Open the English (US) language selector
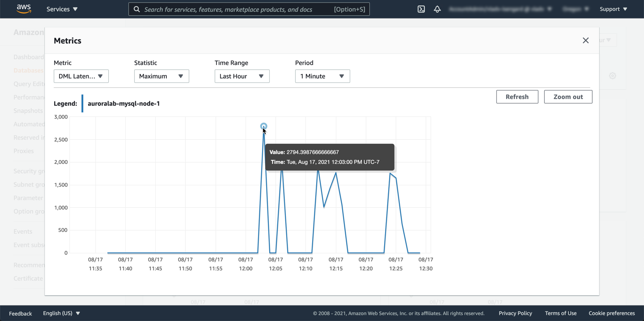Viewport: 644px width, 321px height. [x=61, y=313]
